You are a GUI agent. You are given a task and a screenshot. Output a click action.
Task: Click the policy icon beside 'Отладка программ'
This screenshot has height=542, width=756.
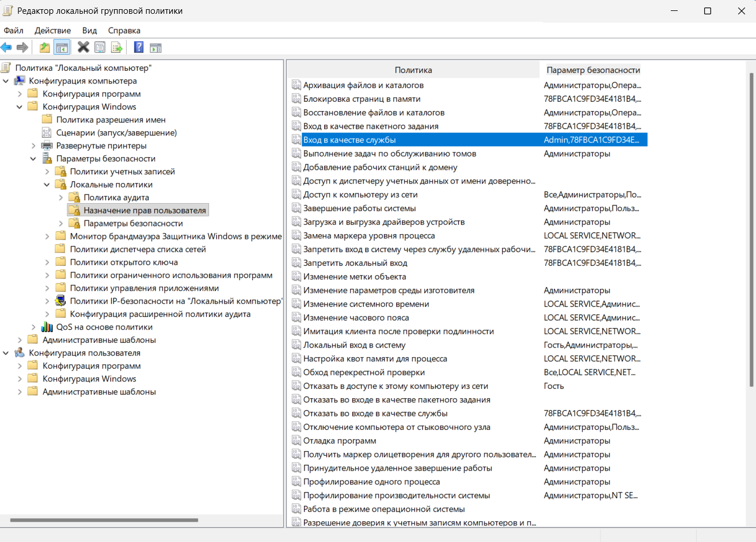click(296, 441)
